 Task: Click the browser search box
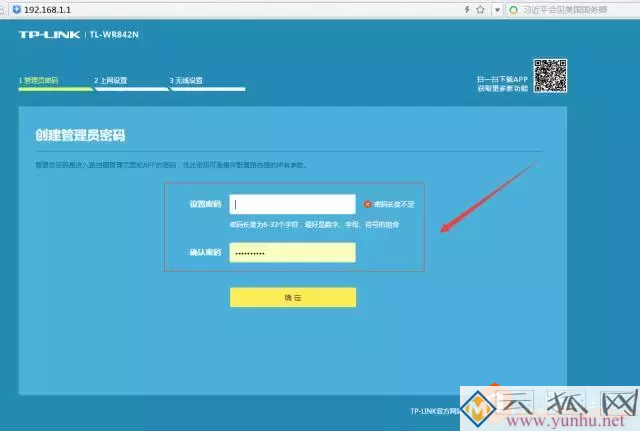pos(573,10)
